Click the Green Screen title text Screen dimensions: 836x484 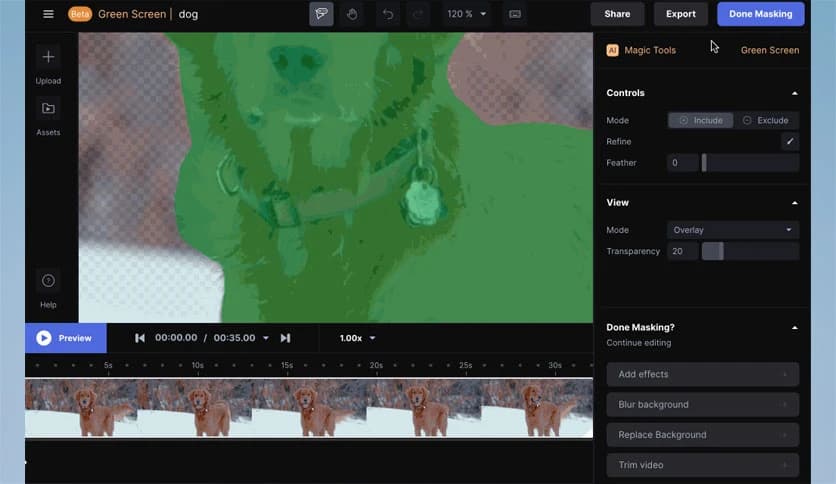[132, 14]
